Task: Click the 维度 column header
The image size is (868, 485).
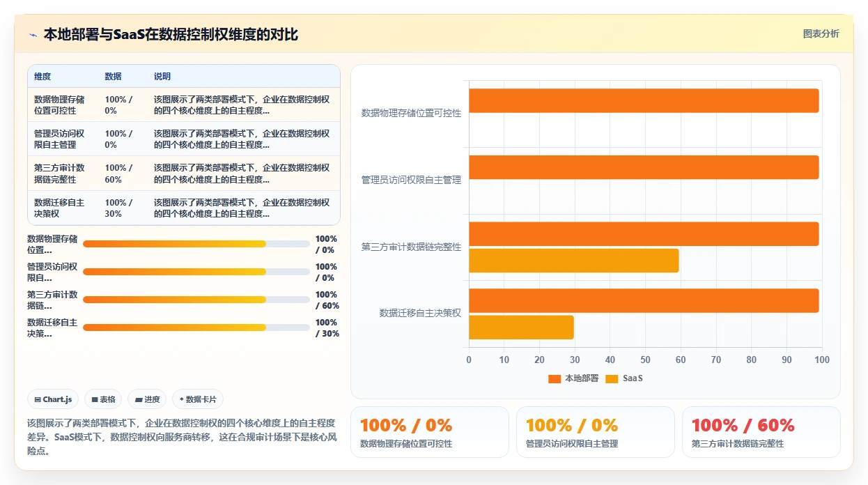Action: (42, 77)
